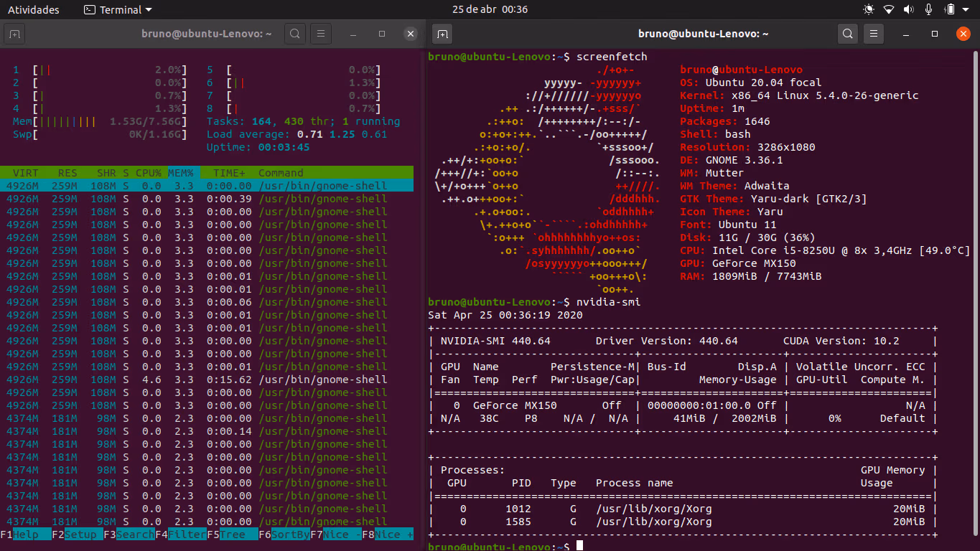Click F3 Search in htop footer

[x=129, y=534]
